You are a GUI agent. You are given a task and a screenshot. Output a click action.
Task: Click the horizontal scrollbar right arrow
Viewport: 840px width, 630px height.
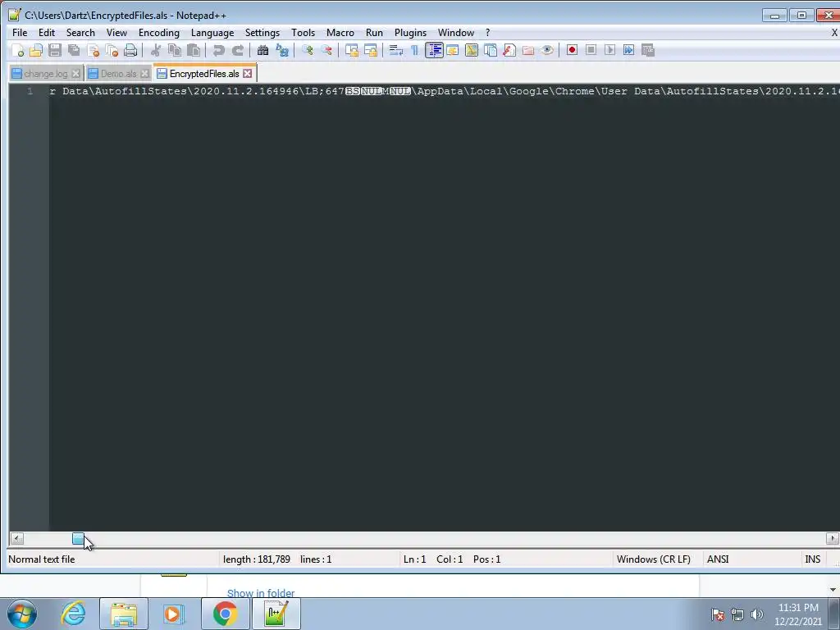coord(833,538)
